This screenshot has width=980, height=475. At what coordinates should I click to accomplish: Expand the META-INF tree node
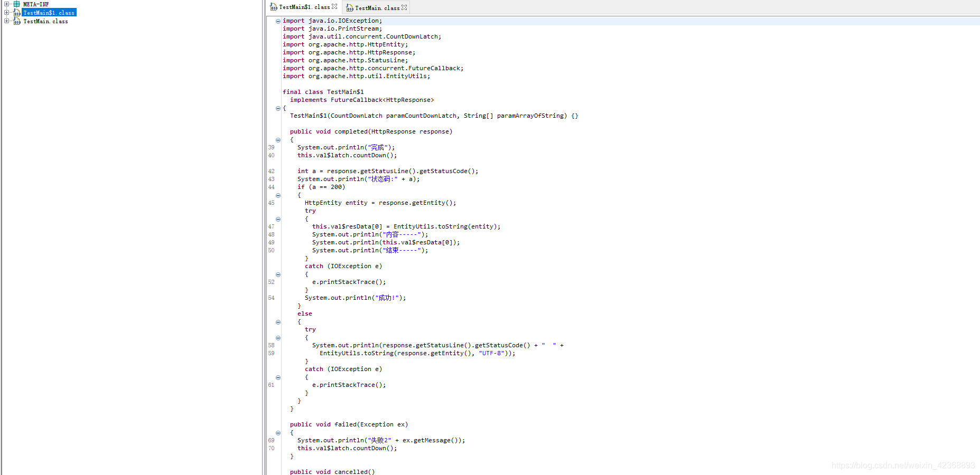coord(6,4)
